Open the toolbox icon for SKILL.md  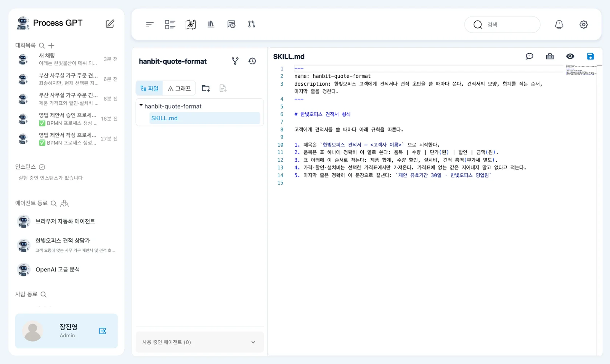550,56
